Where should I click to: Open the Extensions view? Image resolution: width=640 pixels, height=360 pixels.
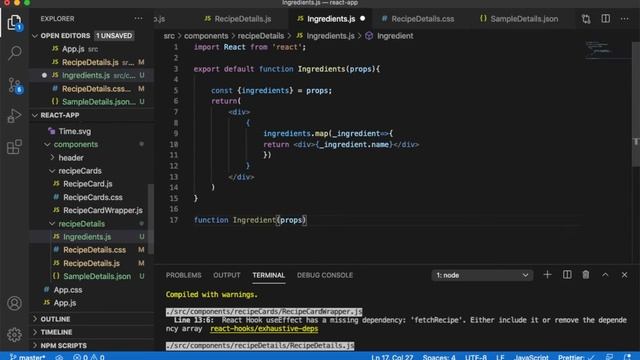[x=14, y=147]
